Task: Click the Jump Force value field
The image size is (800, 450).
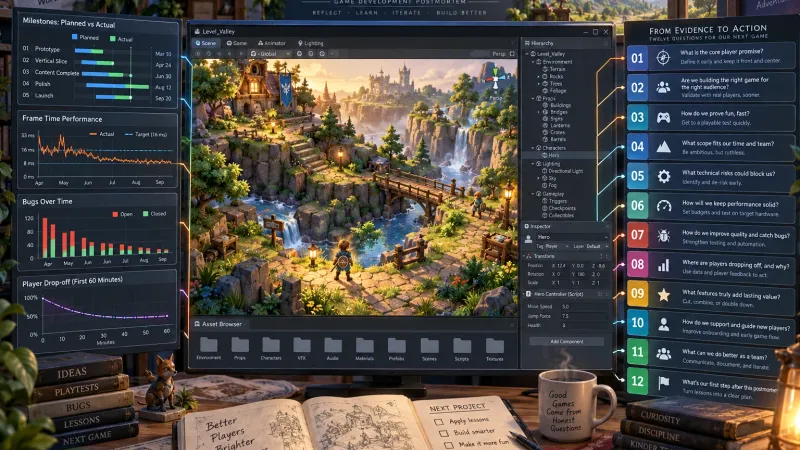Action: tap(585, 316)
